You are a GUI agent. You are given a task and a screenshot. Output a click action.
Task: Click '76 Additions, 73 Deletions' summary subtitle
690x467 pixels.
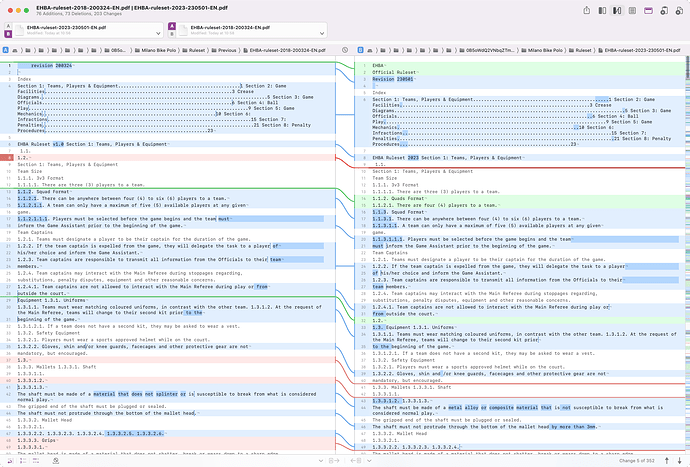coord(79,14)
